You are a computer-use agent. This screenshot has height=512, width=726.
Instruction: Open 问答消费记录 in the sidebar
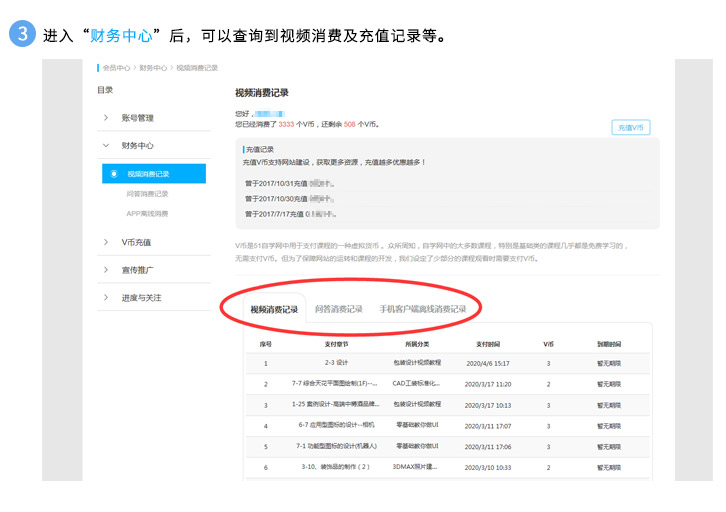[x=147, y=194]
